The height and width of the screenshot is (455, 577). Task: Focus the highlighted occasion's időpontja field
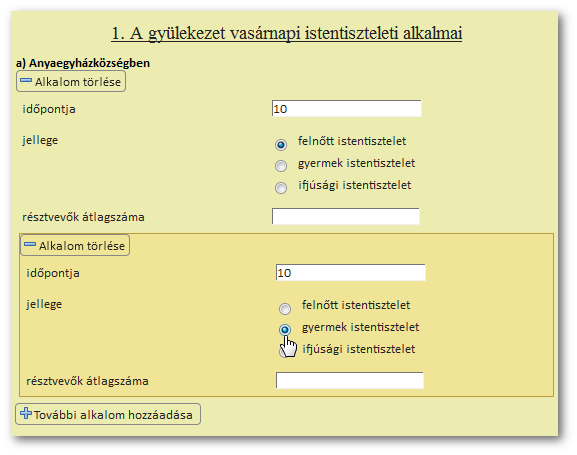coord(351,272)
